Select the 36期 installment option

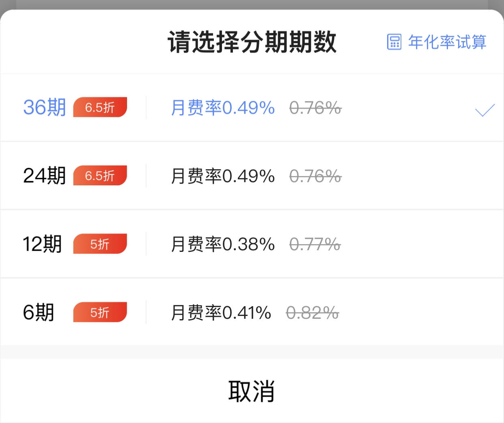(252, 108)
